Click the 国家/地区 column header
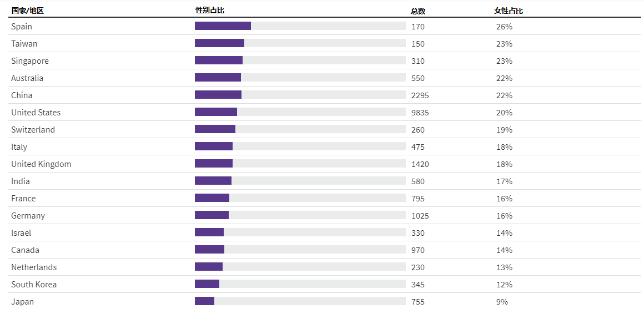 click(x=28, y=11)
